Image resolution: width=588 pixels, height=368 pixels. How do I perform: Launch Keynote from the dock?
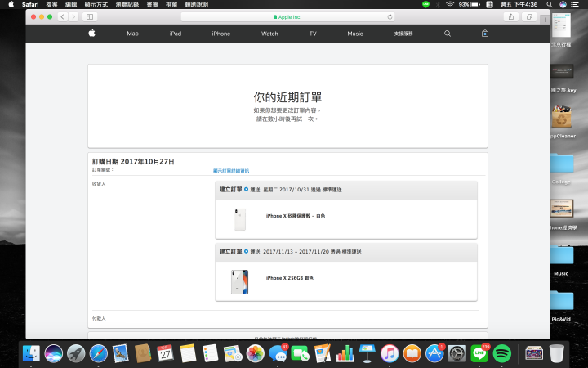tap(367, 353)
